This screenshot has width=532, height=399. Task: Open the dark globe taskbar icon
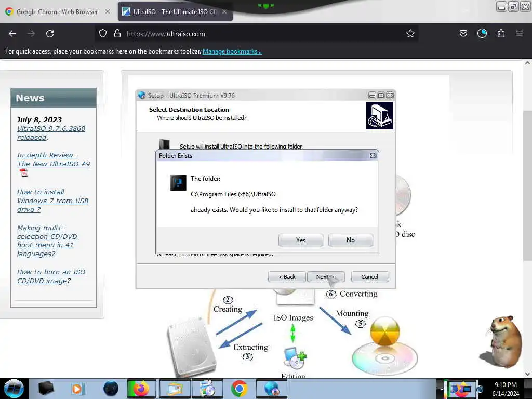(111, 389)
